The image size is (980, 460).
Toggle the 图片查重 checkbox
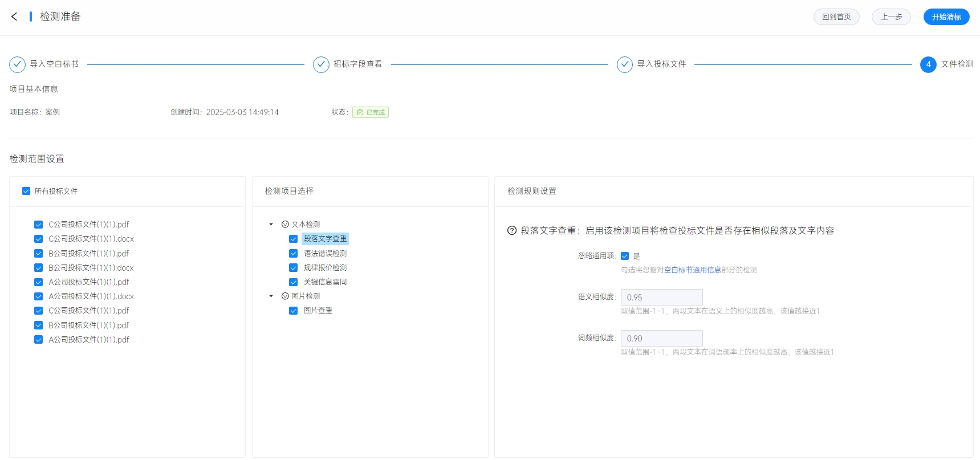tap(293, 311)
